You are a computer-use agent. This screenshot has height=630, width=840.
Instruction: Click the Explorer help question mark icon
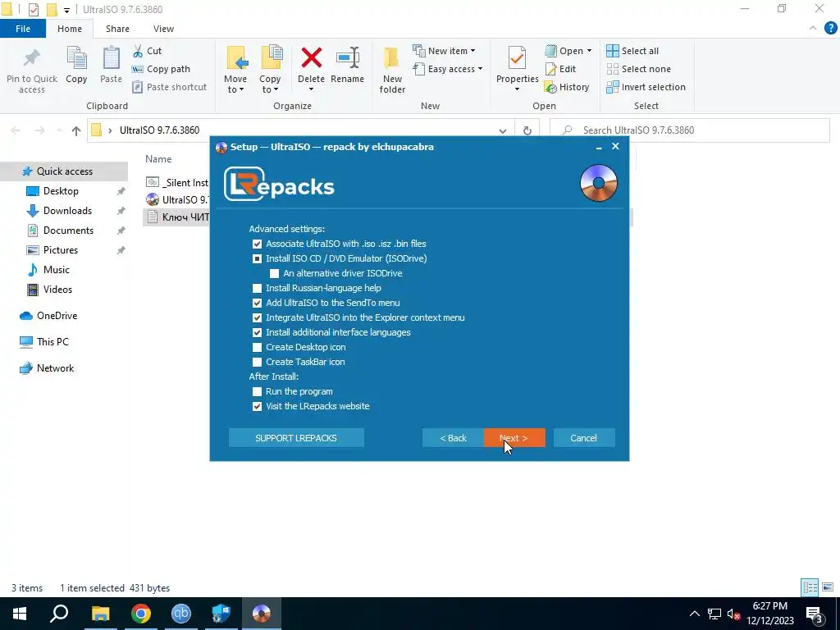pyautogui.click(x=830, y=28)
